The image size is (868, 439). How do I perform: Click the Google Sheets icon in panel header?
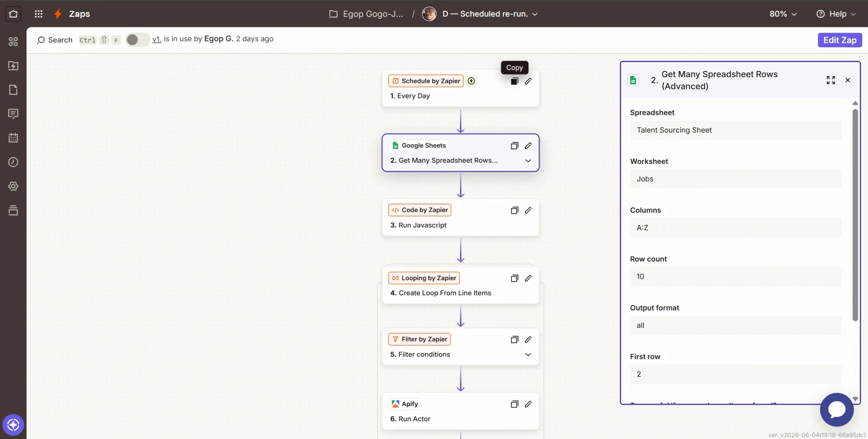(633, 80)
